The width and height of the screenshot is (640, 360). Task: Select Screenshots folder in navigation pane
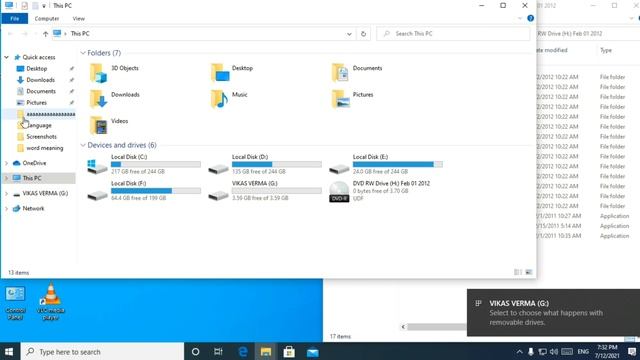41,137
